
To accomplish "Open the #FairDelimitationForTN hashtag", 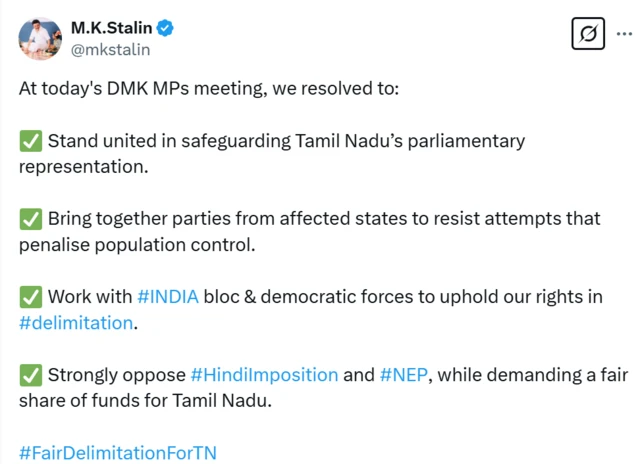I will tap(117, 453).
